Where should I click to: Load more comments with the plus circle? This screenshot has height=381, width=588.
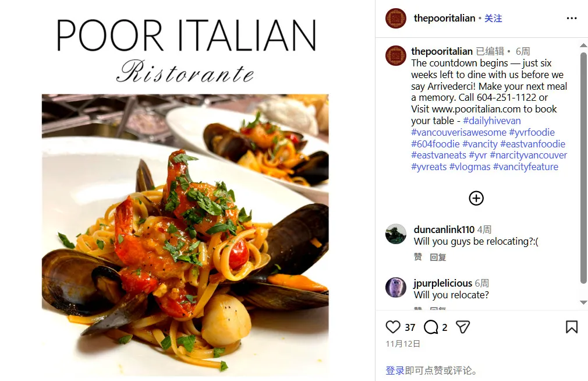476,198
